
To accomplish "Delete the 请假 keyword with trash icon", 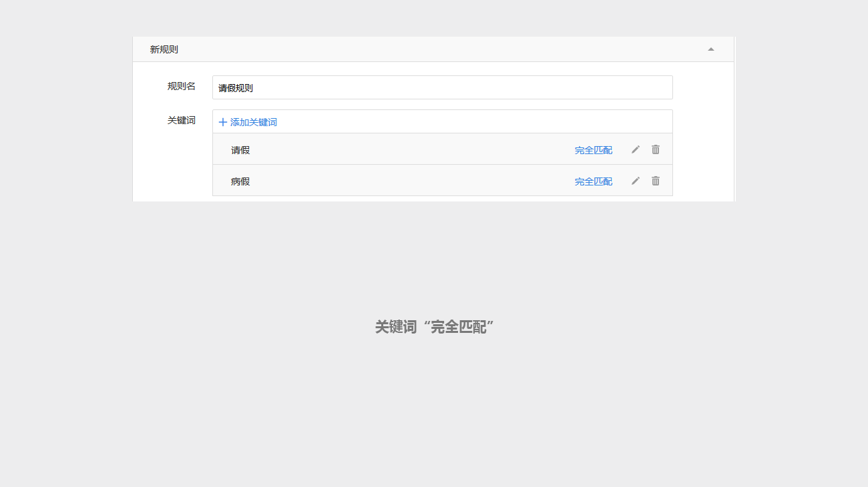I will point(656,149).
